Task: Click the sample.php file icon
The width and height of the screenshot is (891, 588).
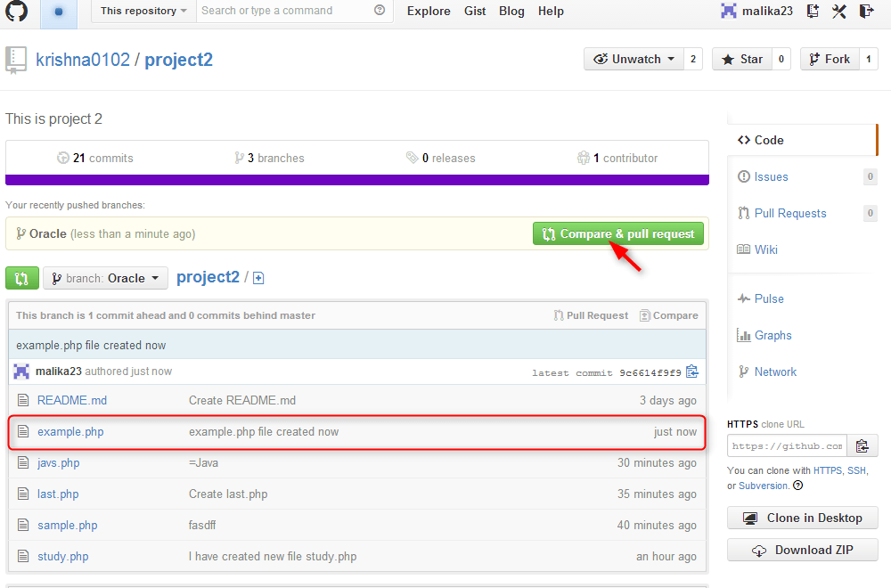Action: coord(23,525)
